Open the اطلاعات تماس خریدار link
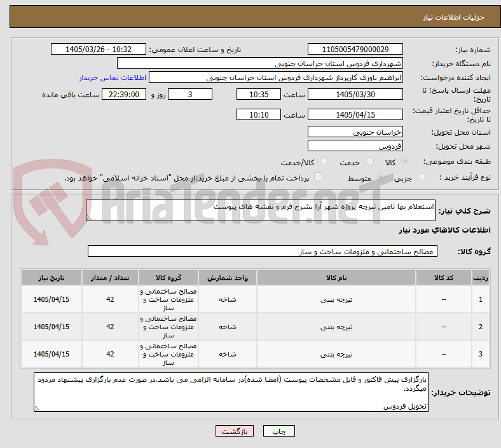501x448 pixels. [113, 78]
